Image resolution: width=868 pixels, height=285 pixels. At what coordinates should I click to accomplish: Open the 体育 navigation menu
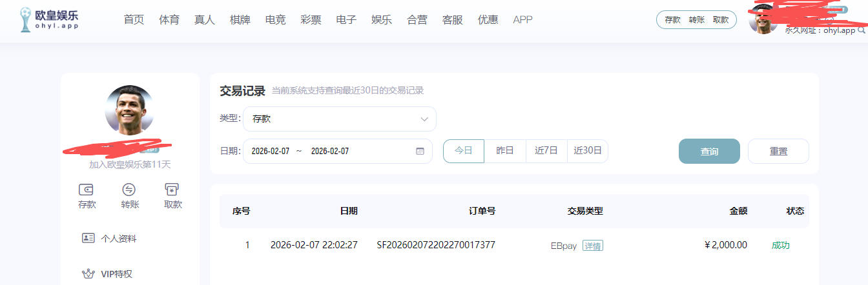tap(169, 19)
